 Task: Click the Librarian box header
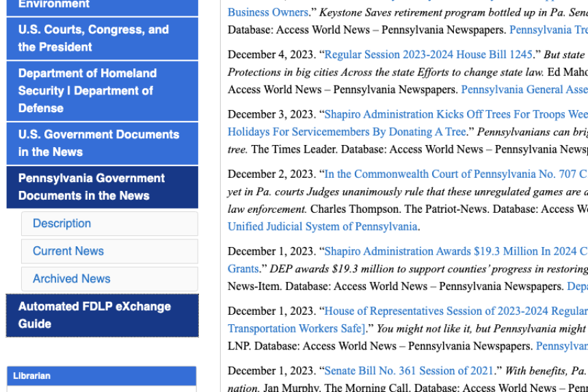[x=102, y=376]
